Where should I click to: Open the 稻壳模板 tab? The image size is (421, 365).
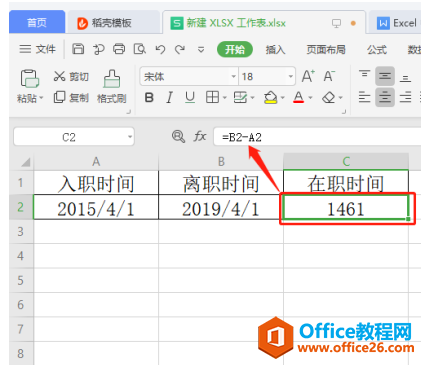click(114, 23)
